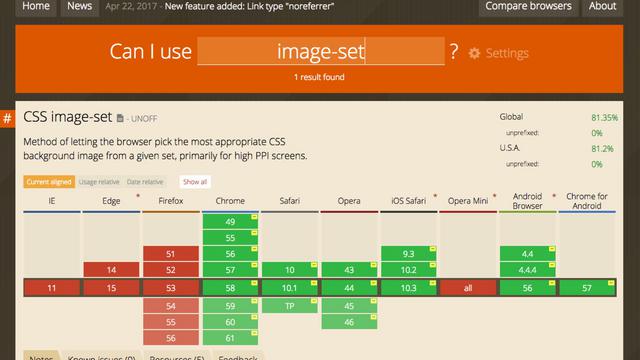Viewport: 640px width, 360px height.
Task: Open the About page
Action: (x=602, y=6)
